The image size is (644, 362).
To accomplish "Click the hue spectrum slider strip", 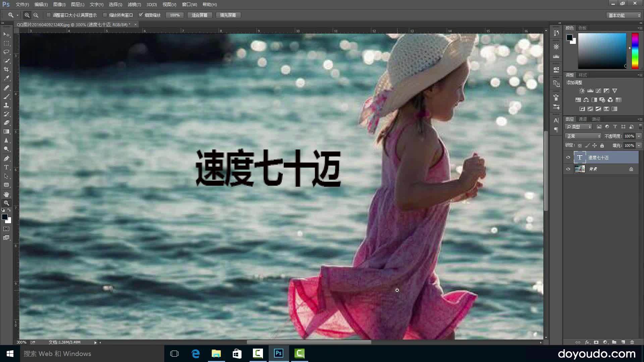I will coord(635,51).
